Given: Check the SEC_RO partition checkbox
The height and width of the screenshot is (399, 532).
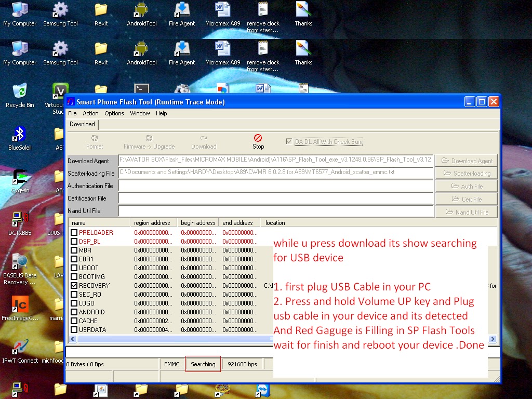Looking at the screenshot, I should pyautogui.click(x=74, y=294).
